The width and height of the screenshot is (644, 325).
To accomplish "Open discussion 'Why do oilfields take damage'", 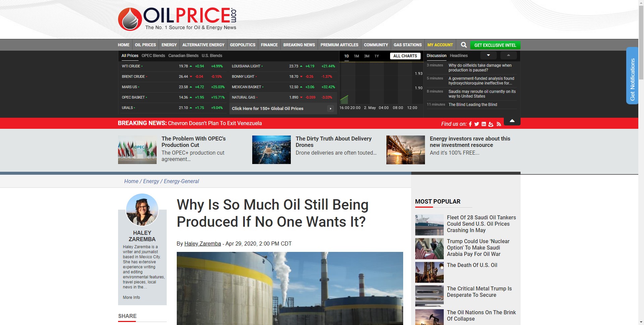I will point(480,68).
